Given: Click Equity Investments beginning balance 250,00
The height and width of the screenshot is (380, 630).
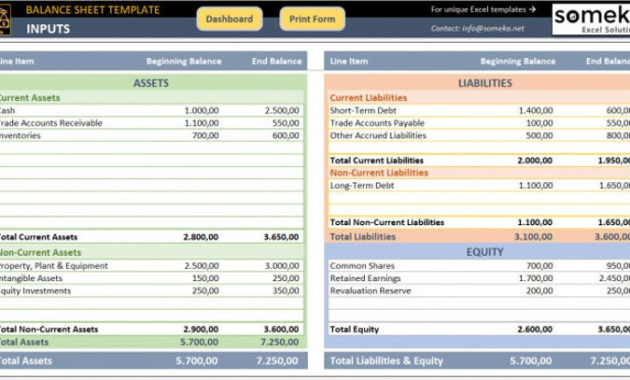Looking at the screenshot, I should 205,291.
